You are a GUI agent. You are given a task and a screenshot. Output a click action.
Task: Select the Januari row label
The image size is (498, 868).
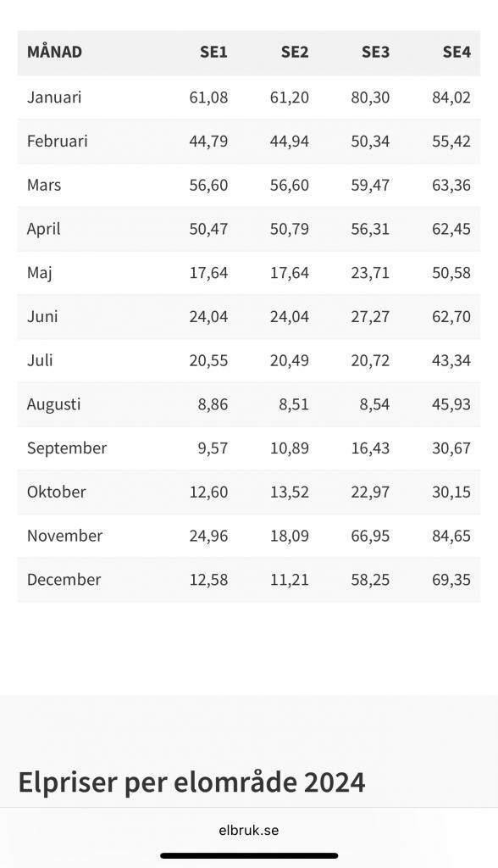pyautogui.click(x=54, y=97)
